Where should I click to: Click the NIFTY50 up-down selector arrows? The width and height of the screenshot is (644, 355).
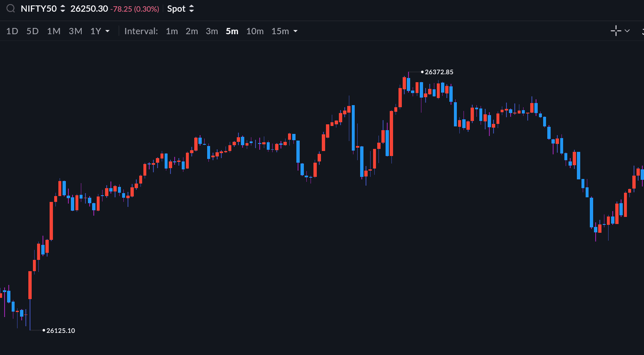pyautogui.click(x=63, y=9)
